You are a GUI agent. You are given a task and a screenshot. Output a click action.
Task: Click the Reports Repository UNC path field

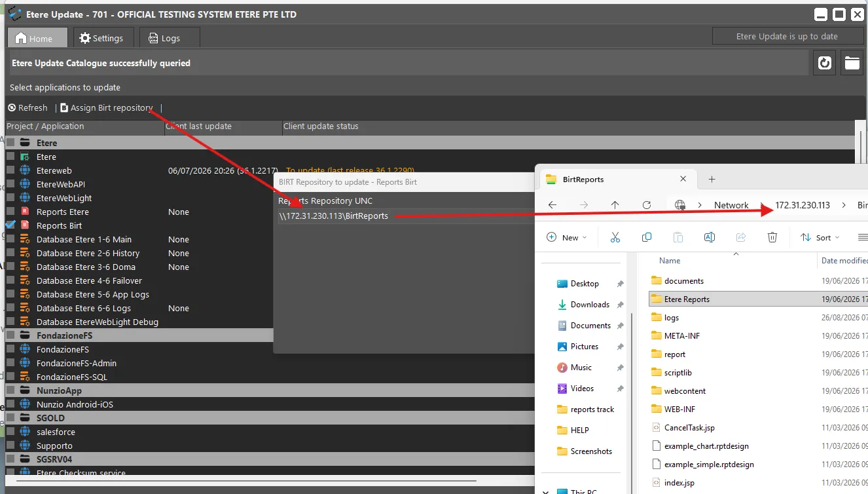click(406, 216)
